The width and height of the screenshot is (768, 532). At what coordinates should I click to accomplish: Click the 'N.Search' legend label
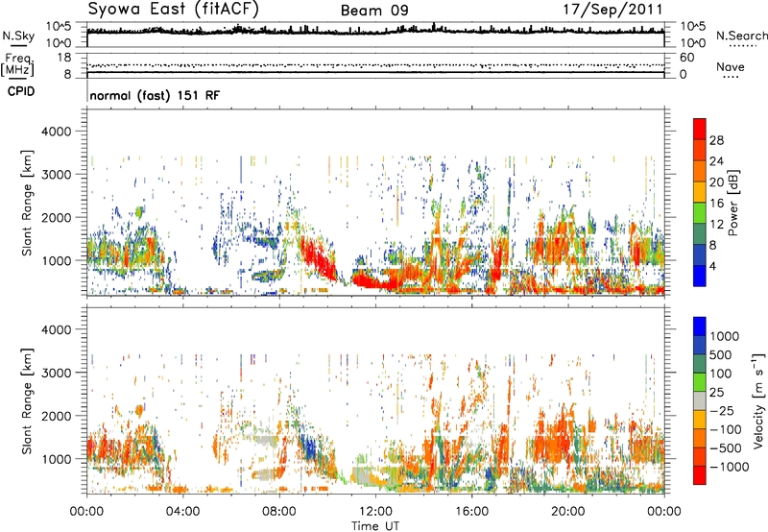tap(741, 36)
